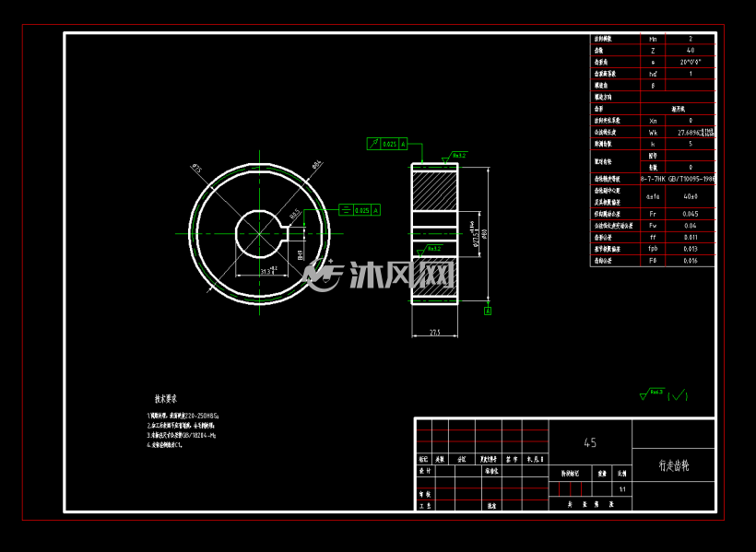Click the 阶段标记 label in title block
This screenshot has height=552, width=756.
tap(570, 474)
